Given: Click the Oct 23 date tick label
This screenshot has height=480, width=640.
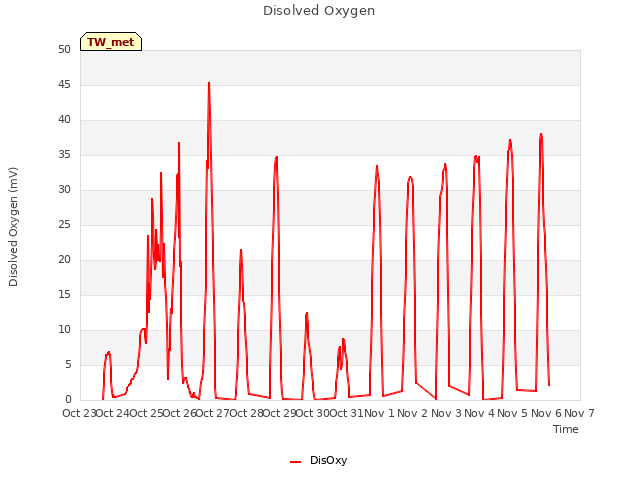Looking at the screenshot, I should click(x=79, y=413).
